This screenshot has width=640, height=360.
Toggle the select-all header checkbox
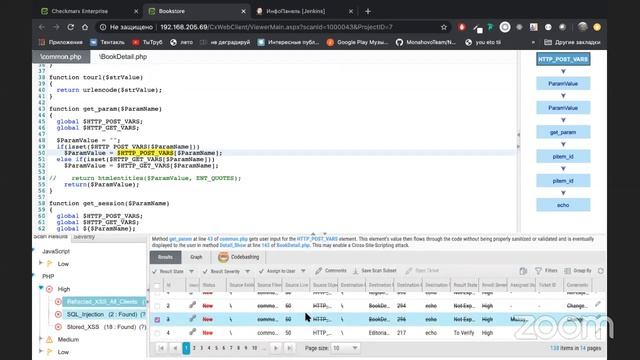tap(157, 285)
